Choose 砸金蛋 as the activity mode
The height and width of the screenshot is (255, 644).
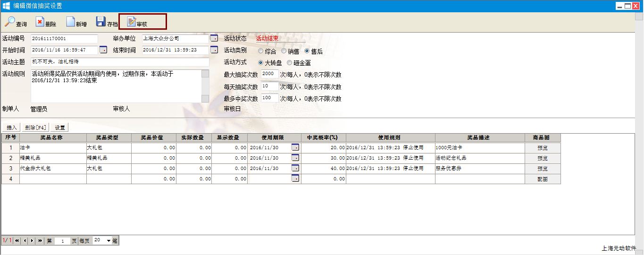tap(290, 63)
